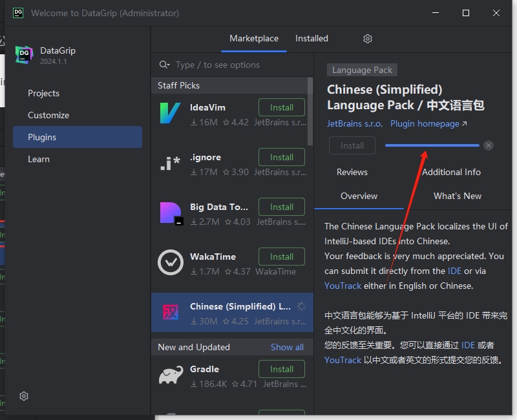This screenshot has height=420, width=517.
Task: Click the Chinese pack loading spinner
Action: 301,306
